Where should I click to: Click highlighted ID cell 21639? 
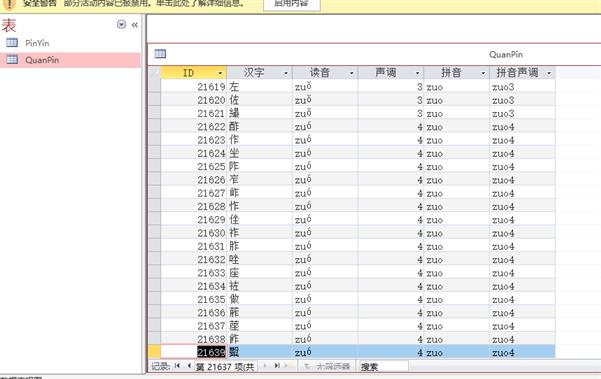194,352
